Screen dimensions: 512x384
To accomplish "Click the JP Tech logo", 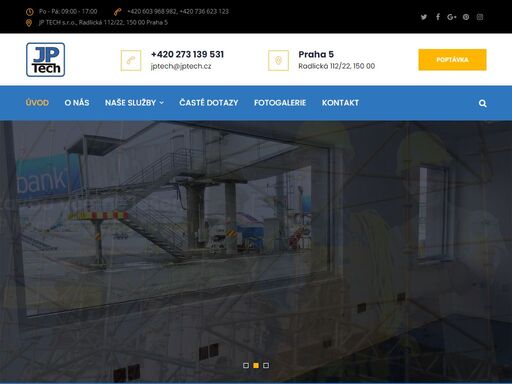I will pyautogui.click(x=46, y=60).
